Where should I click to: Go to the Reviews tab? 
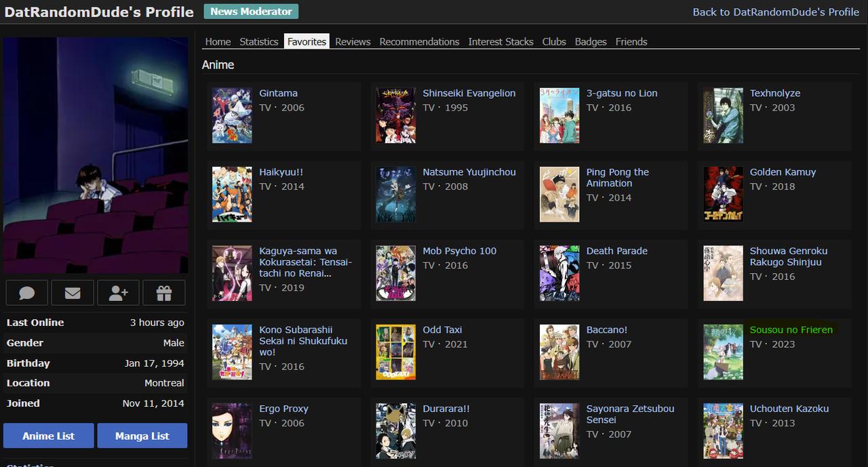353,41
